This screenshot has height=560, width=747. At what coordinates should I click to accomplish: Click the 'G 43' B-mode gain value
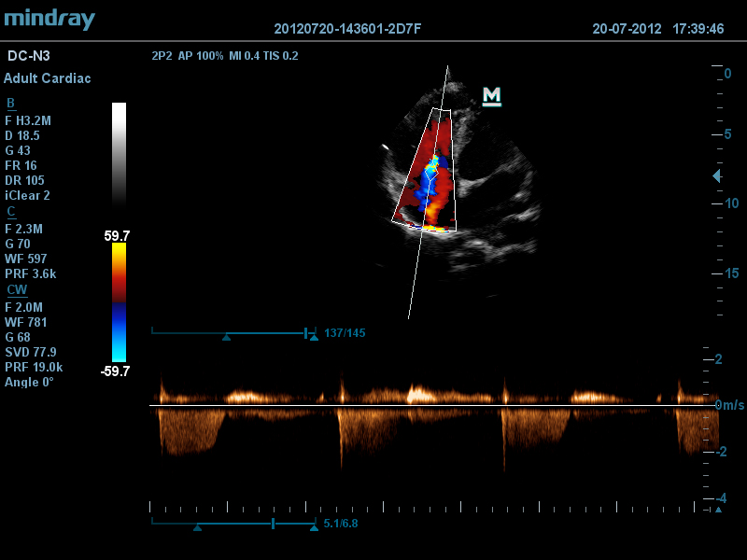[18, 150]
